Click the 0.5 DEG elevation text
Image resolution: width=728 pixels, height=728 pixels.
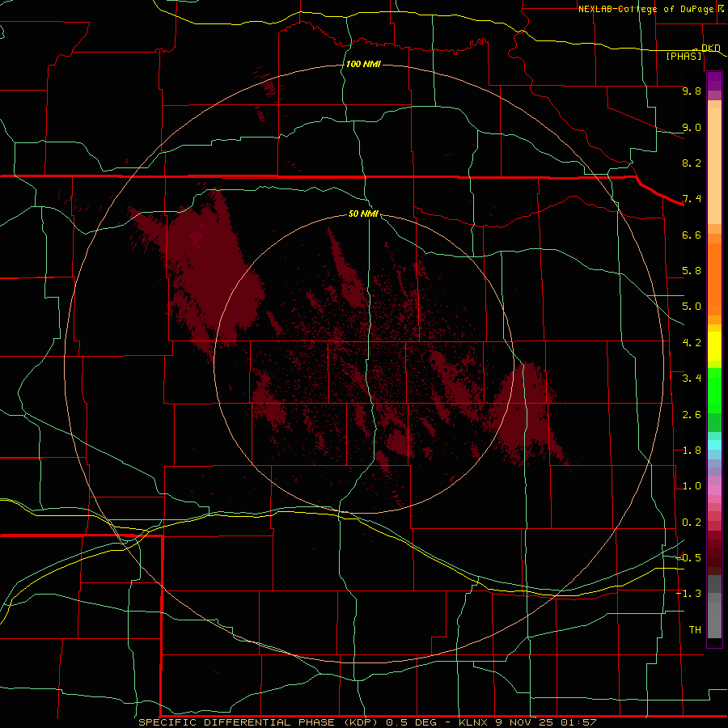pyautogui.click(x=413, y=722)
